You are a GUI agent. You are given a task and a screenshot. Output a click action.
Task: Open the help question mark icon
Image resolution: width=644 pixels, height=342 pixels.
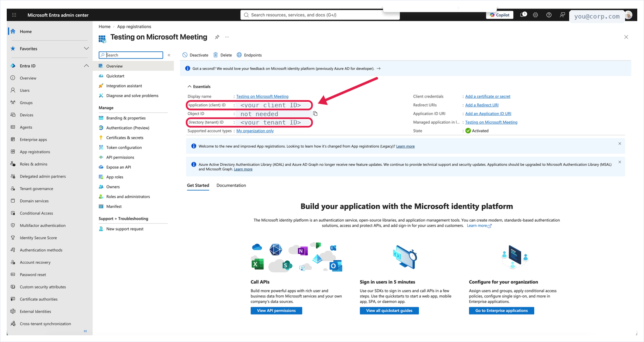(549, 15)
